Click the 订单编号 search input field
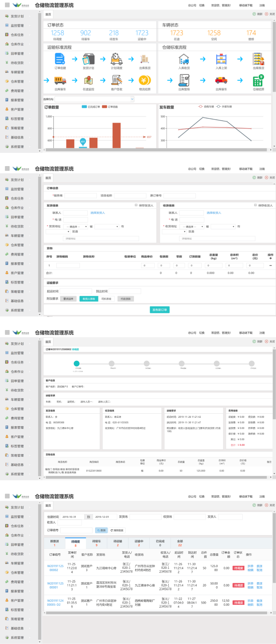This screenshot has width=276, height=644. tap(76, 530)
